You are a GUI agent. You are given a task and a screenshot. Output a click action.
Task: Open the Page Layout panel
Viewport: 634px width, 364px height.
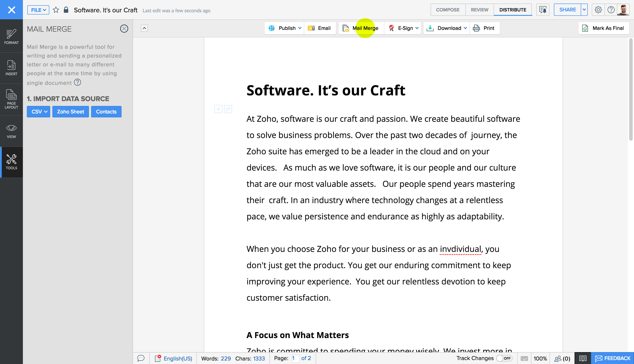pyautogui.click(x=11, y=99)
